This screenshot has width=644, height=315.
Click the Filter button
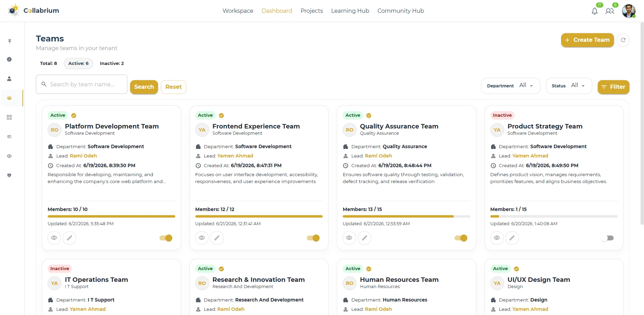coord(614,87)
